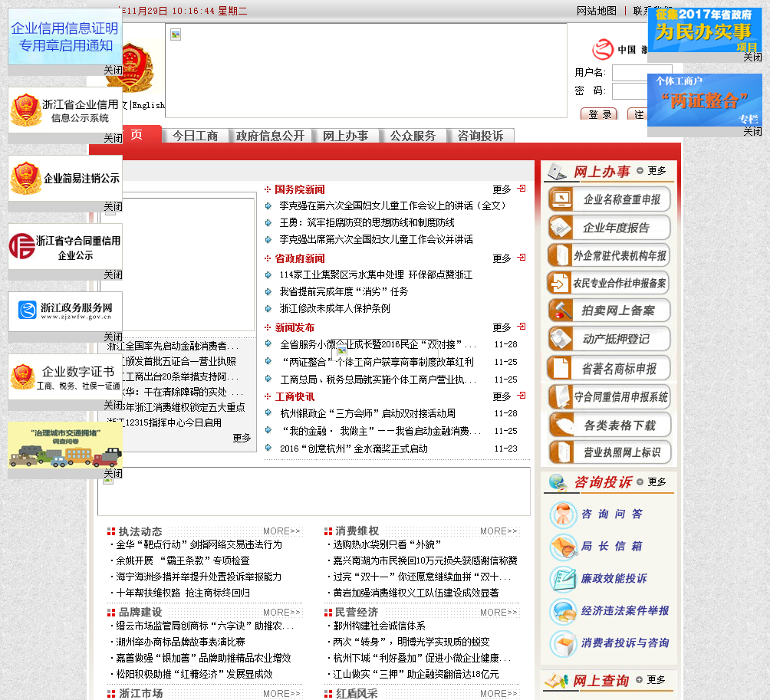The height and width of the screenshot is (700, 770).
Task: Open news 王勇：筑牢拒腐防变的思想防线和制度防线
Action: tap(367, 222)
